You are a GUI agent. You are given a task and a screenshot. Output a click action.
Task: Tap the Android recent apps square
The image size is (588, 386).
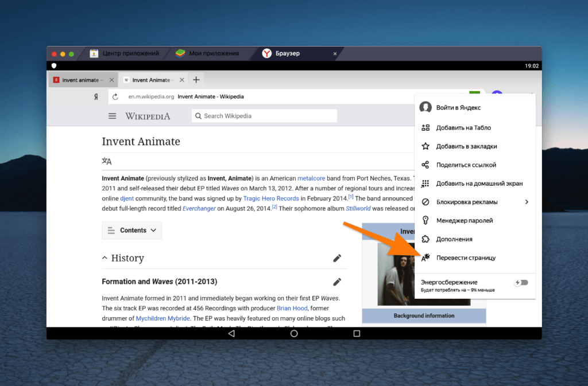(357, 333)
